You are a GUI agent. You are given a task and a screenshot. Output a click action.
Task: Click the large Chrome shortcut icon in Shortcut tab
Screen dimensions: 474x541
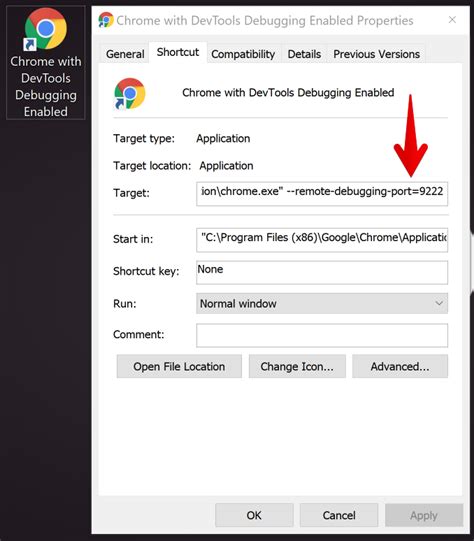[x=130, y=94]
